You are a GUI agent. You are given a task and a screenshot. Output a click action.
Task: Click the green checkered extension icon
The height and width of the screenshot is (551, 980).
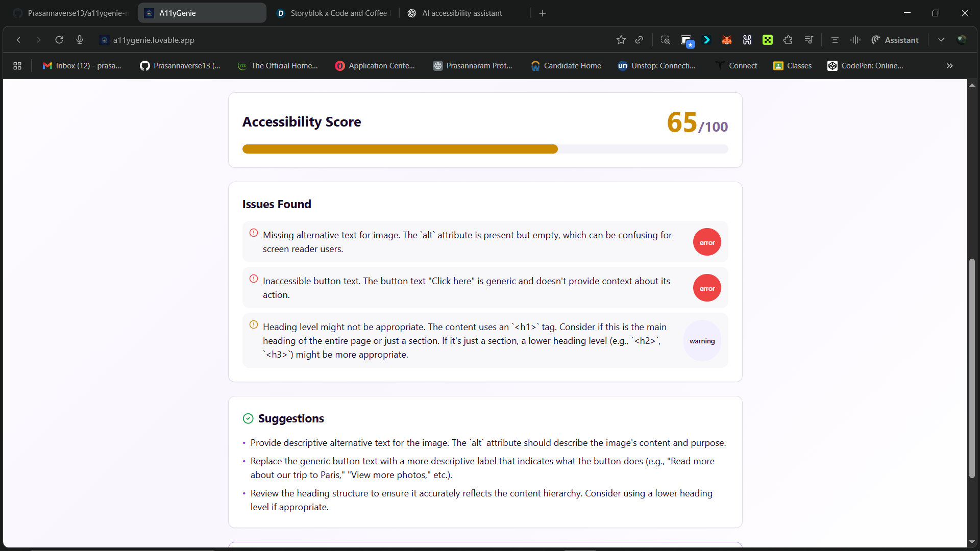(768, 40)
